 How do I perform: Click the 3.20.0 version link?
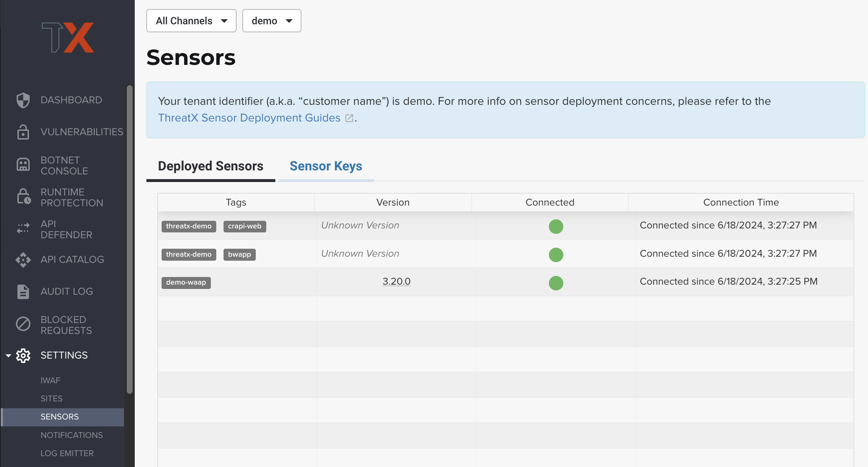click(x=396, y=281)
